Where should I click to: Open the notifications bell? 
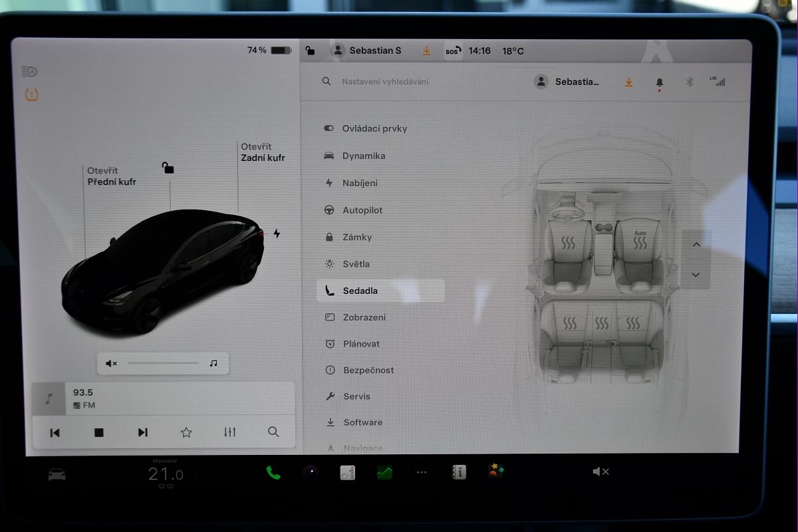pyautogui.click(x=660, y=82)
